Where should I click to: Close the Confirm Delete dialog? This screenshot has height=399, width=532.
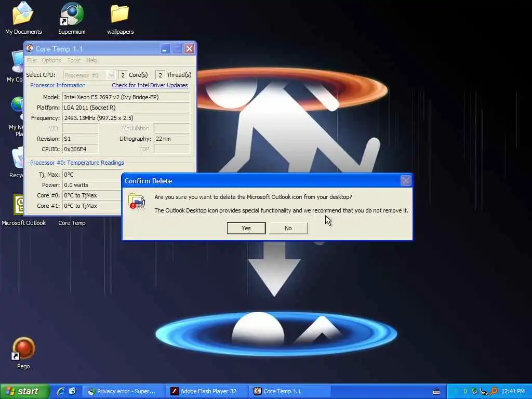pyautogui.click(x=406, y=181)
